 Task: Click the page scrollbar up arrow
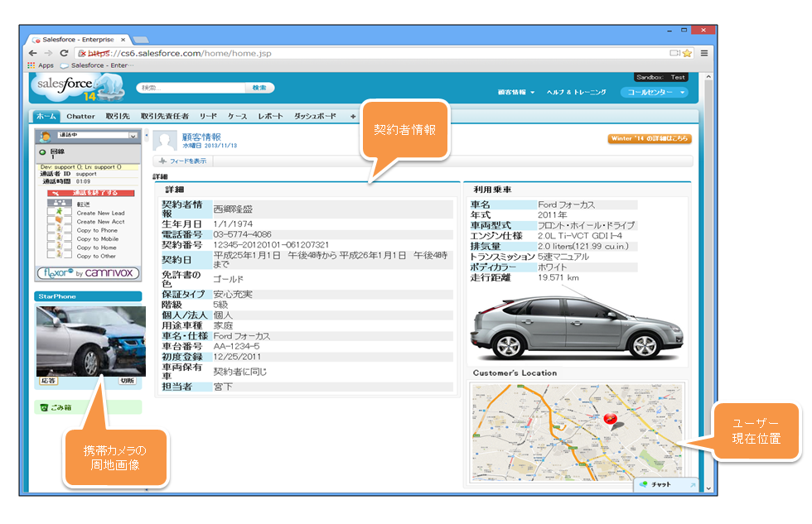click(708, 76)
